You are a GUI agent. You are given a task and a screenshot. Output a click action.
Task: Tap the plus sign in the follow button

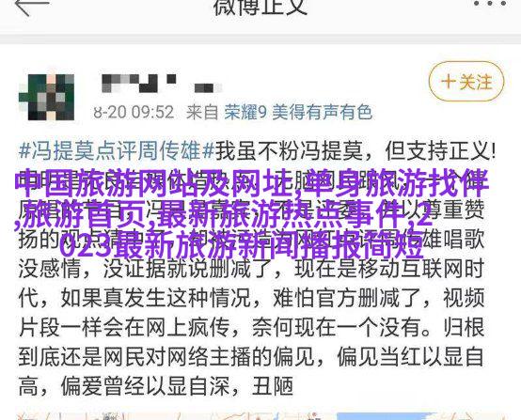(449, 82)
